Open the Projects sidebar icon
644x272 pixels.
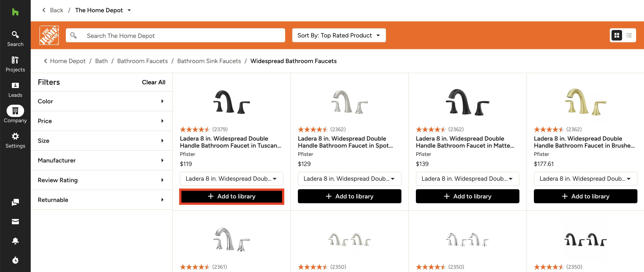[x=15, y=64]
